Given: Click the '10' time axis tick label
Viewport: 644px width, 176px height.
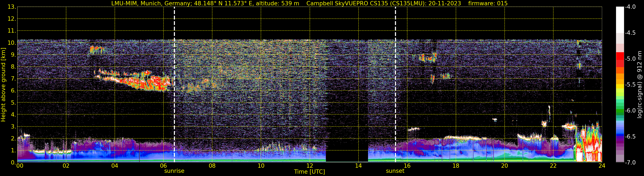Looking at the screenshot, I should click(x=261, y=166).
